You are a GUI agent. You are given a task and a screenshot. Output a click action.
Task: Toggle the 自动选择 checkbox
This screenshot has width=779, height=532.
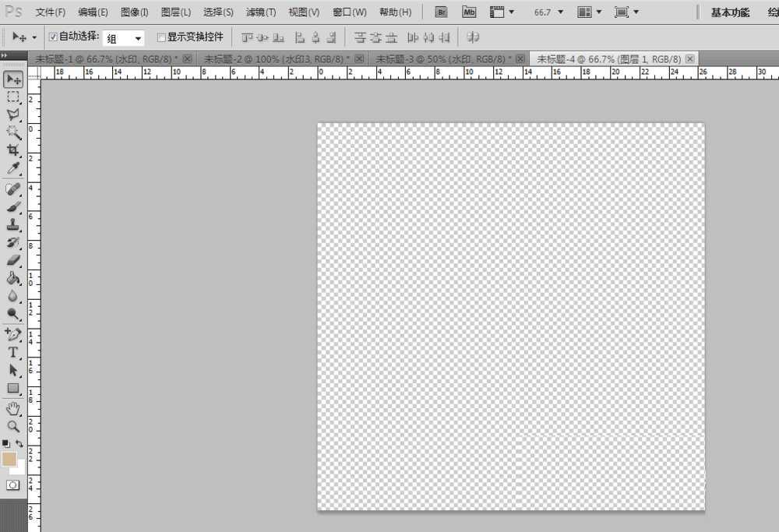coord(53,37)
